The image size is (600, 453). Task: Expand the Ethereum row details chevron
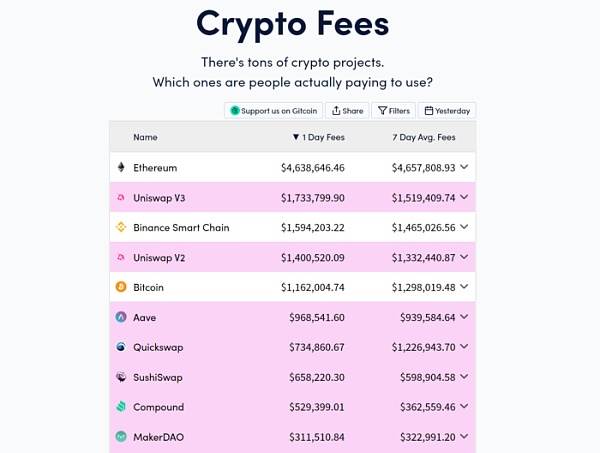coord(464,167)
